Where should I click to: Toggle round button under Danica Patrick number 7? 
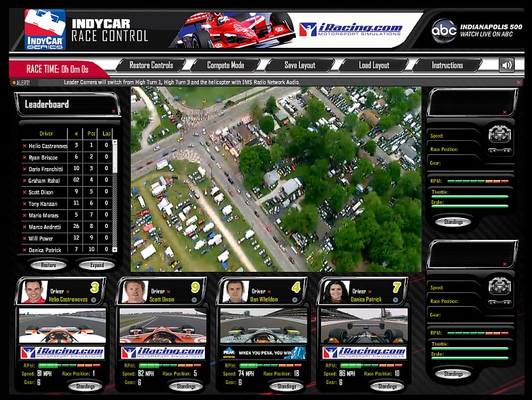(x=396, y=300)
